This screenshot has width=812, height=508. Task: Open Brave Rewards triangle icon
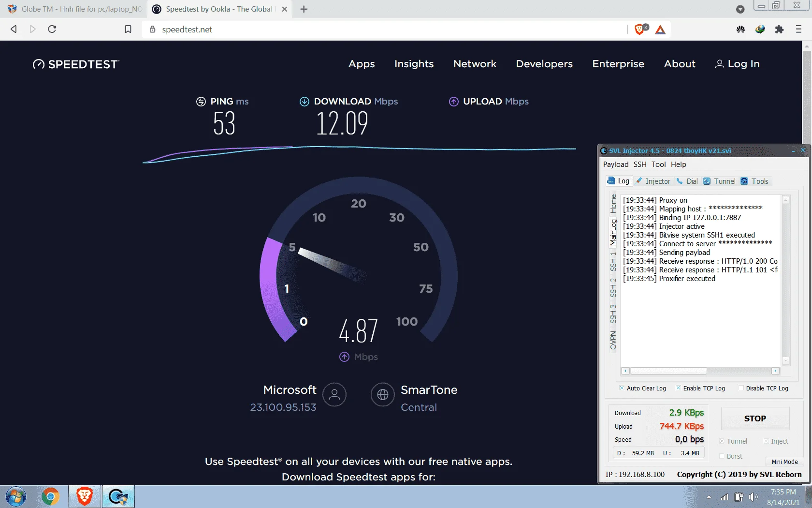(x=660, y=30)
